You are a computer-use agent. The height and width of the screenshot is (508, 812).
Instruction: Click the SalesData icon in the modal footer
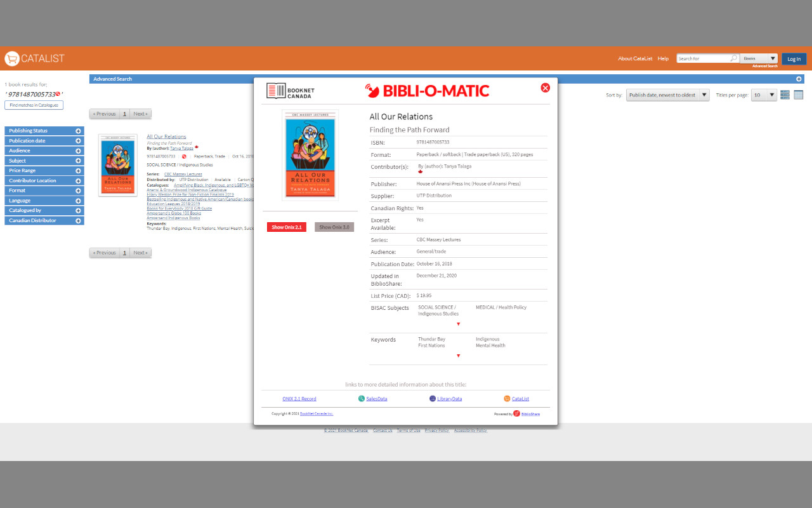pos(362,398)
